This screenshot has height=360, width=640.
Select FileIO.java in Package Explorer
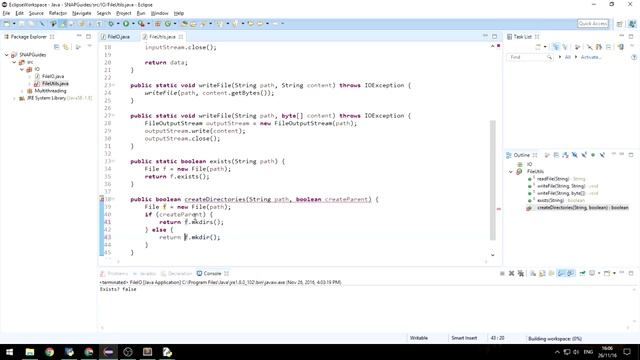click(53, 76)
